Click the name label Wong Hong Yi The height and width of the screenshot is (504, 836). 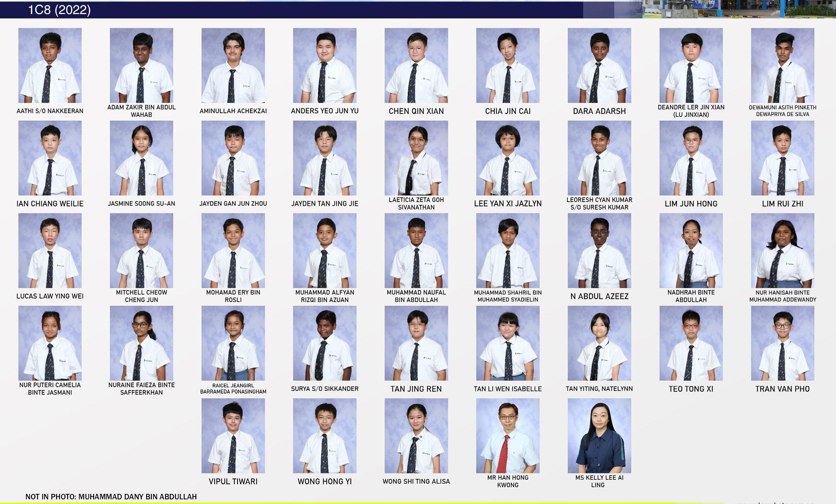tap(324, 482)
